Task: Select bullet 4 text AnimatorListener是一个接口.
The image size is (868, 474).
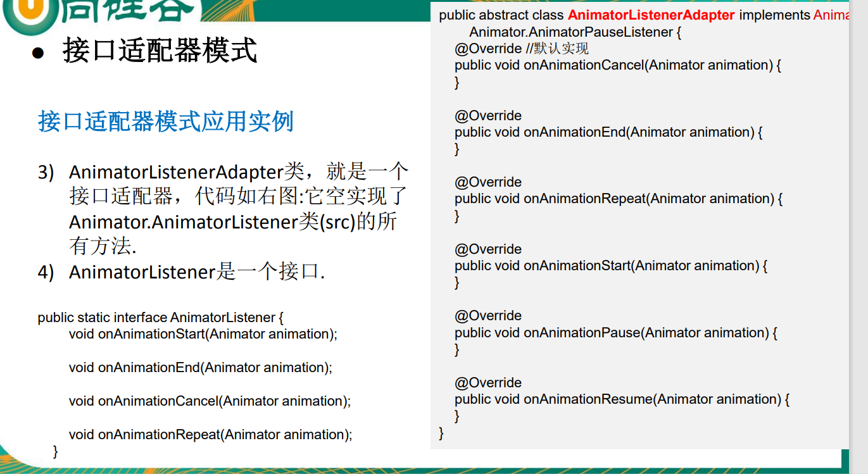Action: (197, 272)
